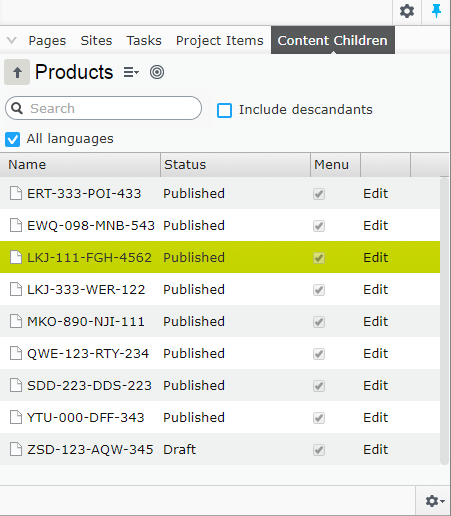The width and height of the screenshot is (451, 516).
Task: Open the Tasks tab
Action: 144,41
